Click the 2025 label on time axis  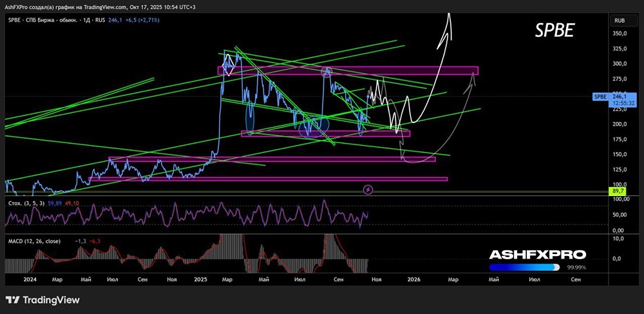click(201, 279)
